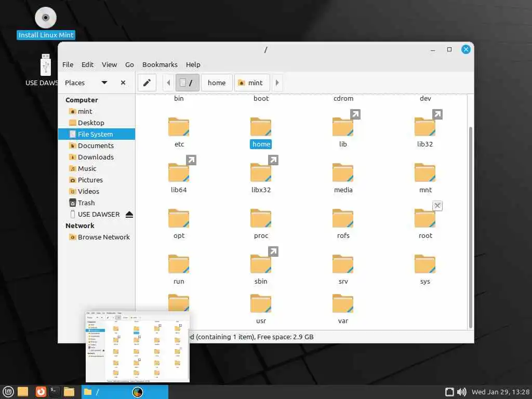
Task: Select the rofs folder icon
Action: click(x=343, y=219)
